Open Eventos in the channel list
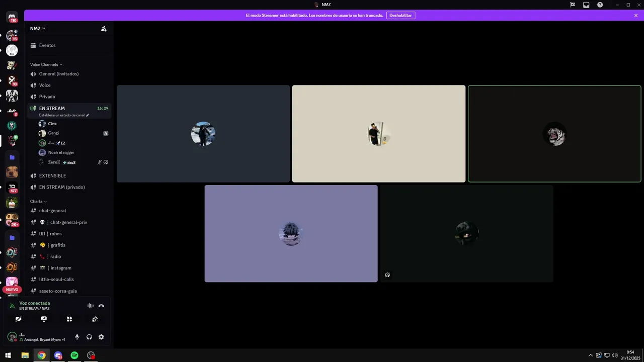Screen dimensions: 644x362 [69, 45]
